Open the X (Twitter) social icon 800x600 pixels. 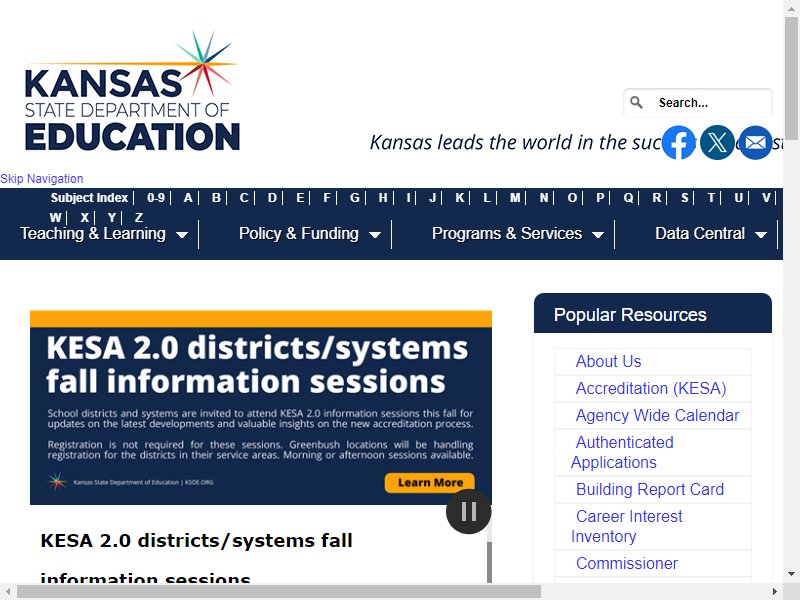click(717, 142)
